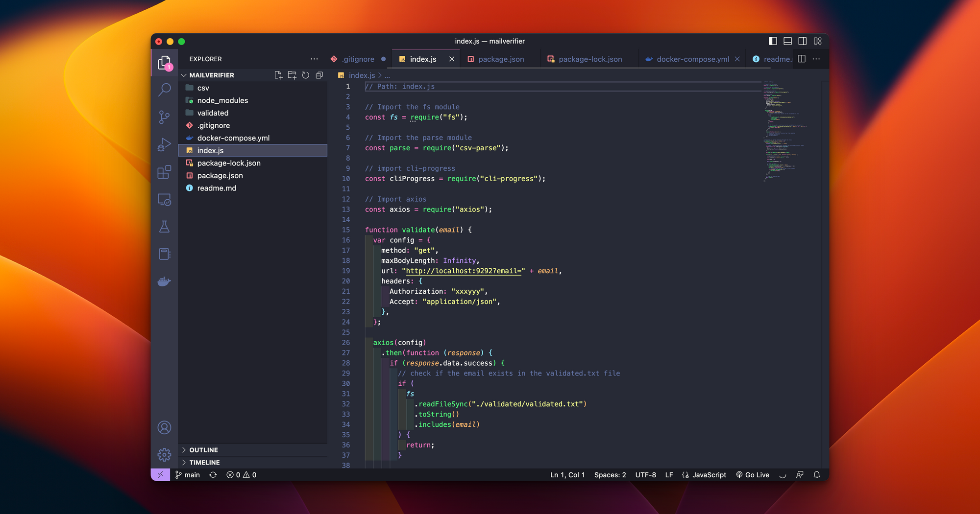Collapse all folders in Explorer
The height and width of the screenshot is (514, 980).
(319, 75)
